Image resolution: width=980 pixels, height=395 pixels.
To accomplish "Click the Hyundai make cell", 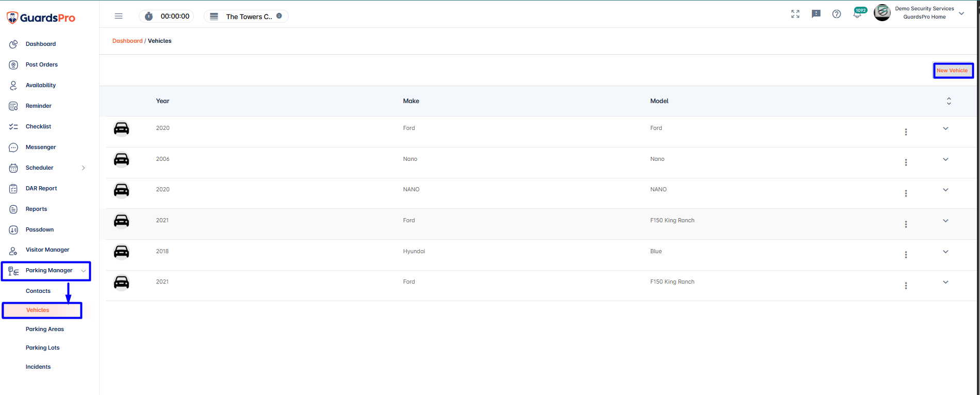I will tap(414, 251).
